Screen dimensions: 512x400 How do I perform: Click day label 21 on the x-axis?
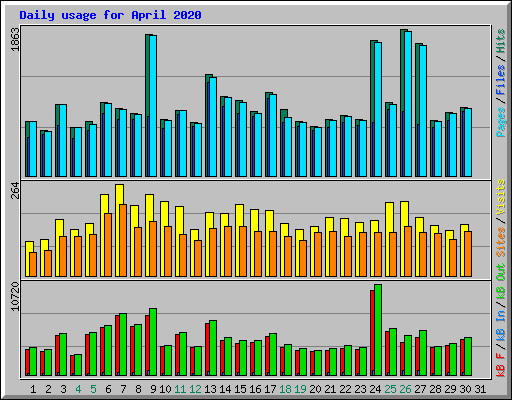(x=330, y=389)
